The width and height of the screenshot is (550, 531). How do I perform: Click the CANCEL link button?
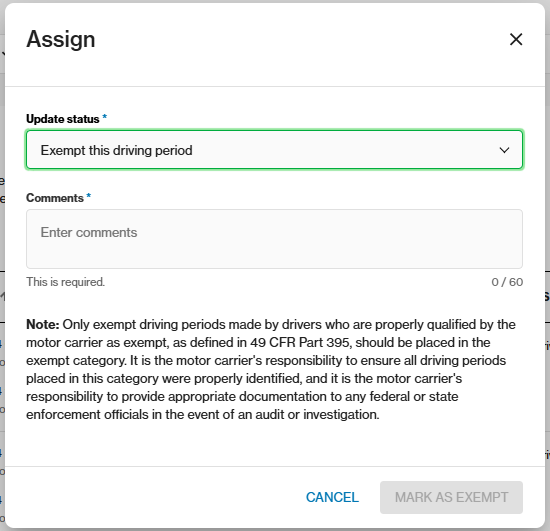[332, 497]
